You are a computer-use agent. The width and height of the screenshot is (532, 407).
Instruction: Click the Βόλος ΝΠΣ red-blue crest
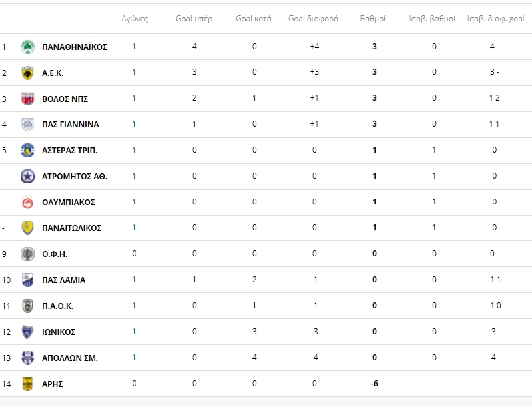click(27, 99)
